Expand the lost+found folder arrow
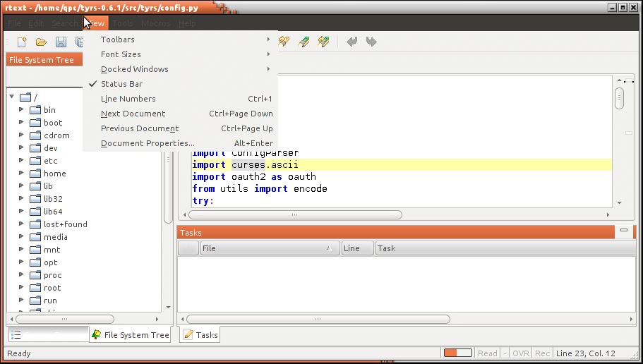 21,224
